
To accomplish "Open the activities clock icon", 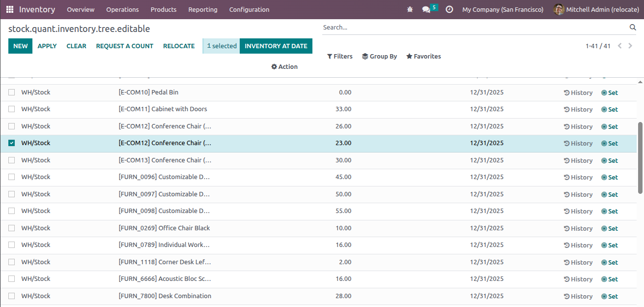I will point(449,9).
